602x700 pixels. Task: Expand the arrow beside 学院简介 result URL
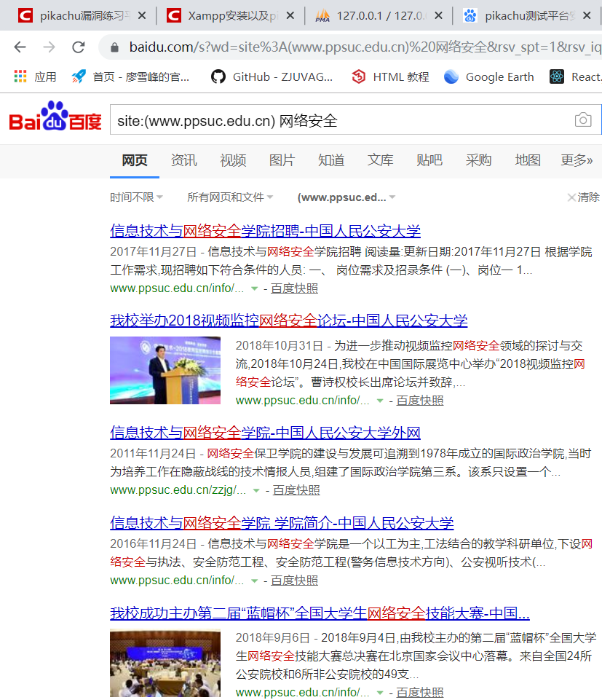(x=254, y=581)
